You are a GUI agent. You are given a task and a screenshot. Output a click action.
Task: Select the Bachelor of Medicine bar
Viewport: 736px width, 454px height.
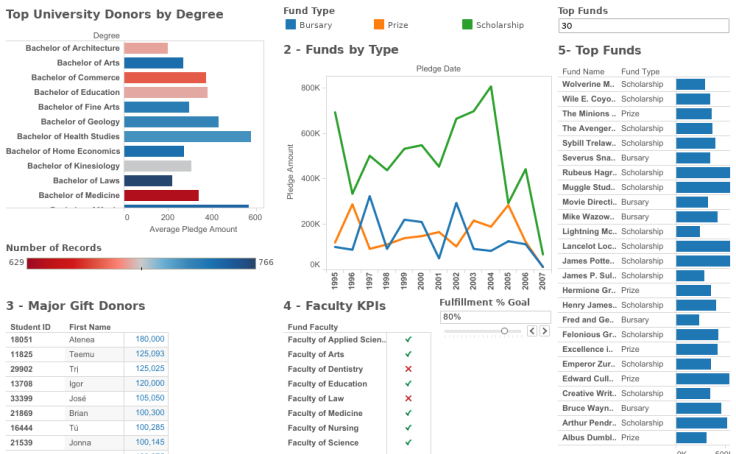click(x=161, y=195)
